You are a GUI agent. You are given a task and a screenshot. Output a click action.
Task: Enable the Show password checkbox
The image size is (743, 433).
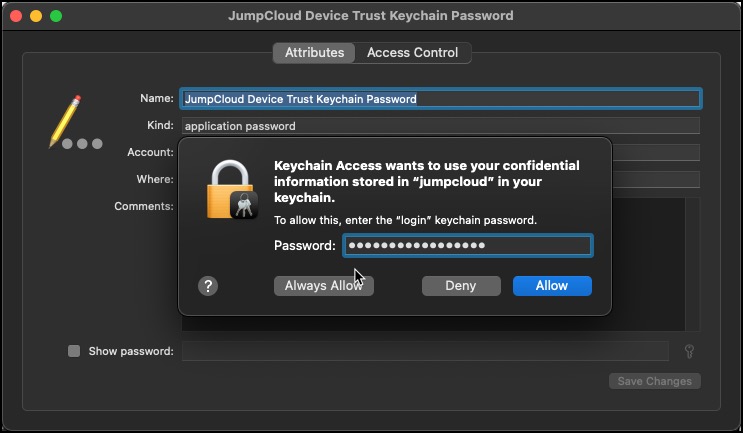click(74, 351)
